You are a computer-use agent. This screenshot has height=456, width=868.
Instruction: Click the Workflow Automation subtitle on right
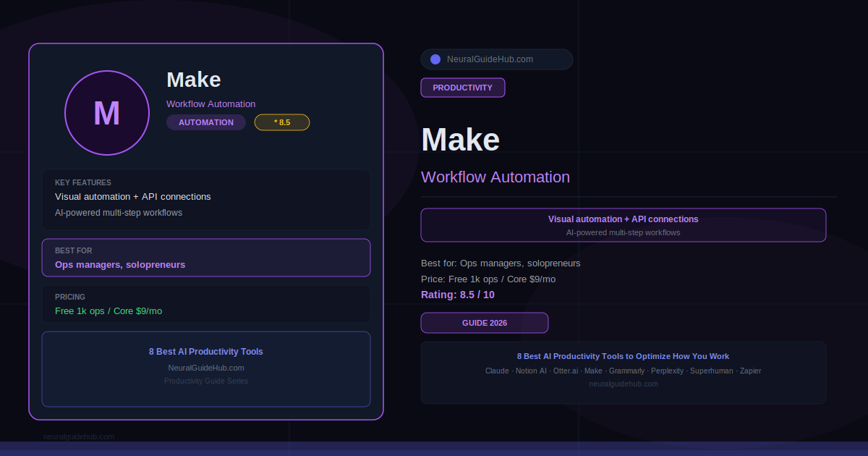495,177
